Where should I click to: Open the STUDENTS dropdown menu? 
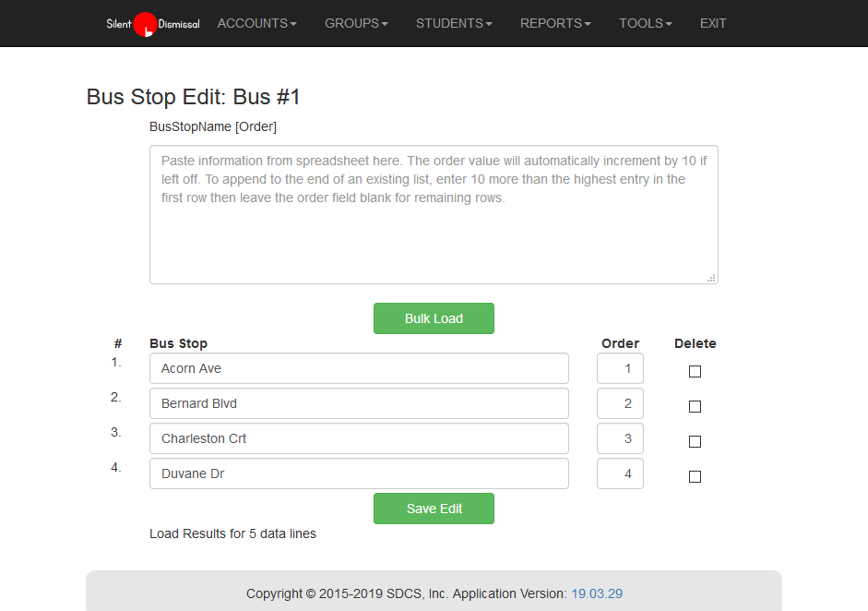pyautogui.click(x=454, y=23)
